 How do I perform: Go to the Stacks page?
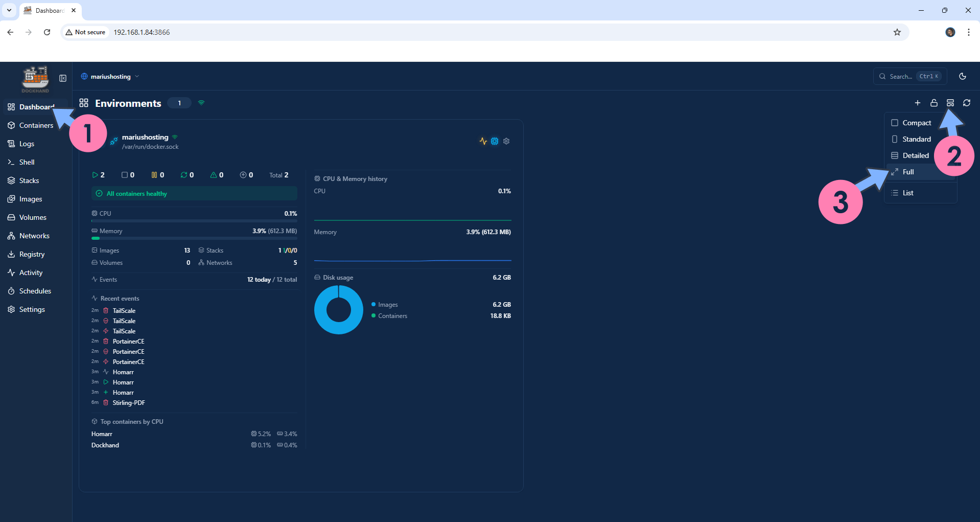[29, 180]
